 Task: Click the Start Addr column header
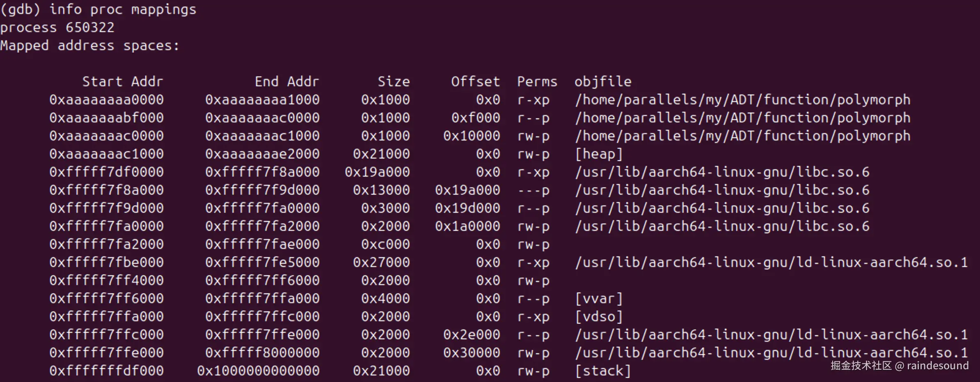[x=123, y=81]
